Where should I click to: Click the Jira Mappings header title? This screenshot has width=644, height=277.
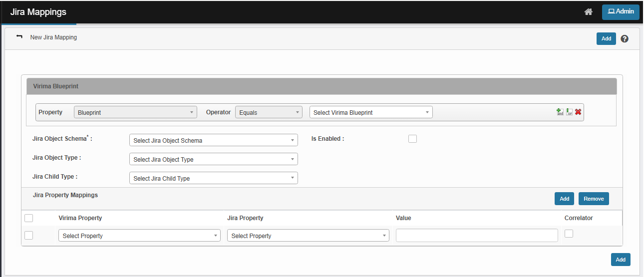[38, 12]
